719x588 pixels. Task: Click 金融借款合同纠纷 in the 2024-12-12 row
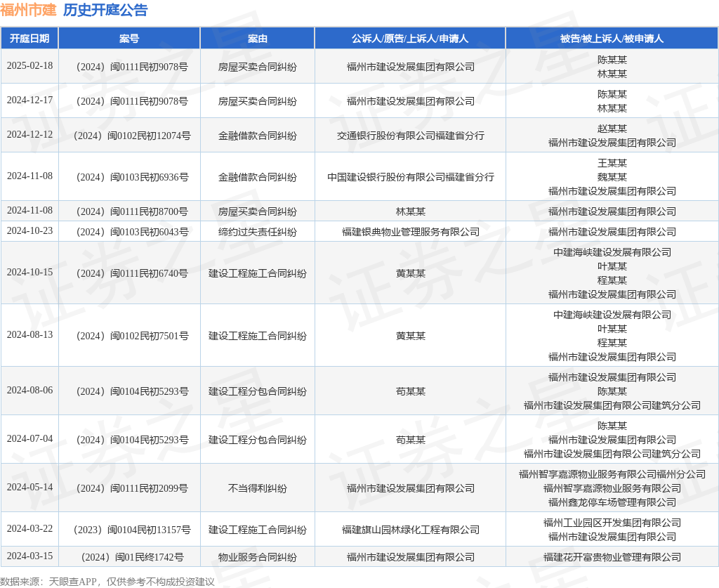point(257,136)
